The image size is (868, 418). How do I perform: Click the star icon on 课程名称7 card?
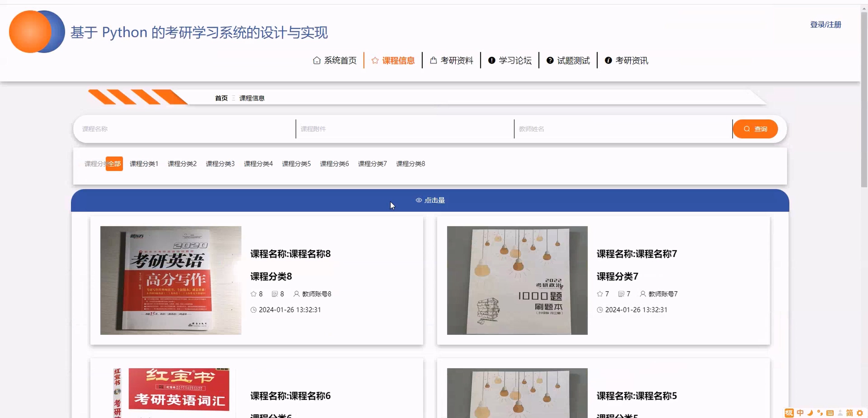[x=600, y=294]
